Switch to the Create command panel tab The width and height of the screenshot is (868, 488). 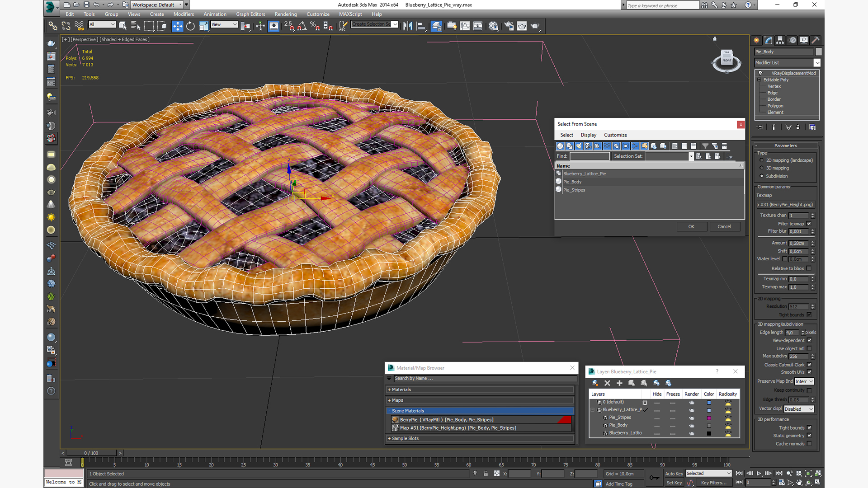pos(757,40)
